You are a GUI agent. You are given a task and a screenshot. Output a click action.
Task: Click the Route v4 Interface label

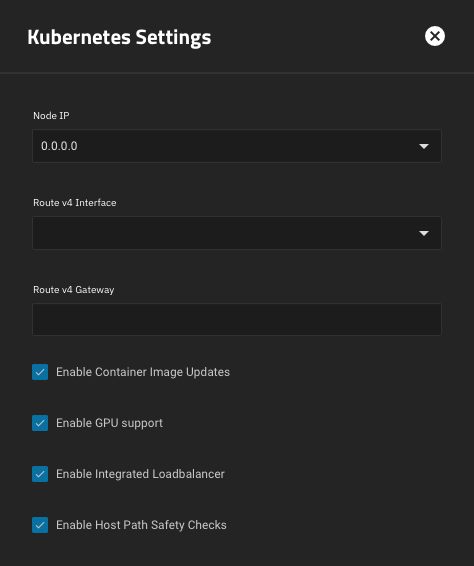click(x=75, y=203)
